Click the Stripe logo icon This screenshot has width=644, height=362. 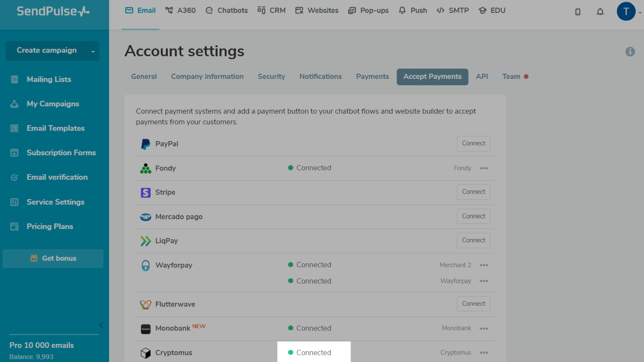coord(145,193)
